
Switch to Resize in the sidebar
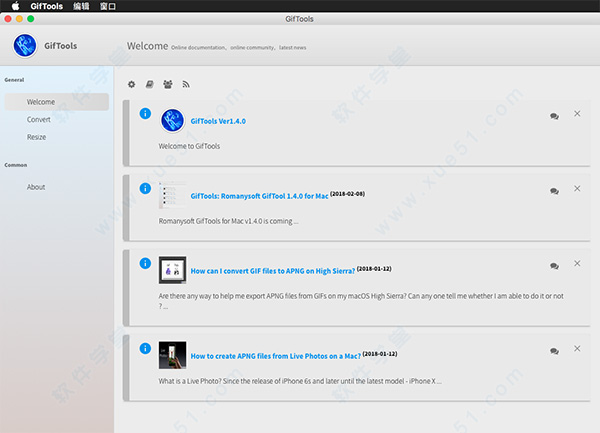(36, 137)
